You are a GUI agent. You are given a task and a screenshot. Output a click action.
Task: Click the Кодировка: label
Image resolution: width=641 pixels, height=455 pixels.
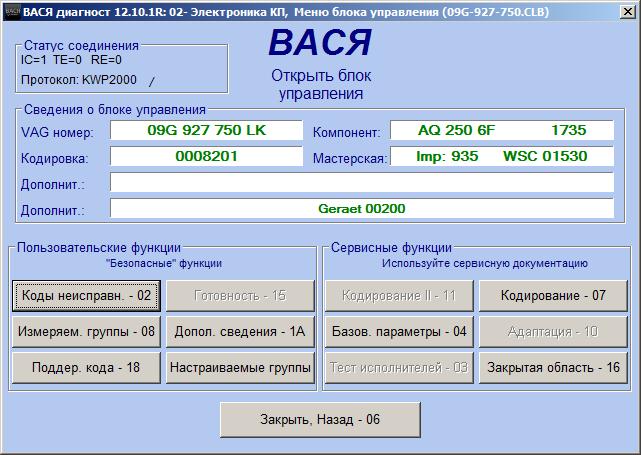click(x=54, y=158)
